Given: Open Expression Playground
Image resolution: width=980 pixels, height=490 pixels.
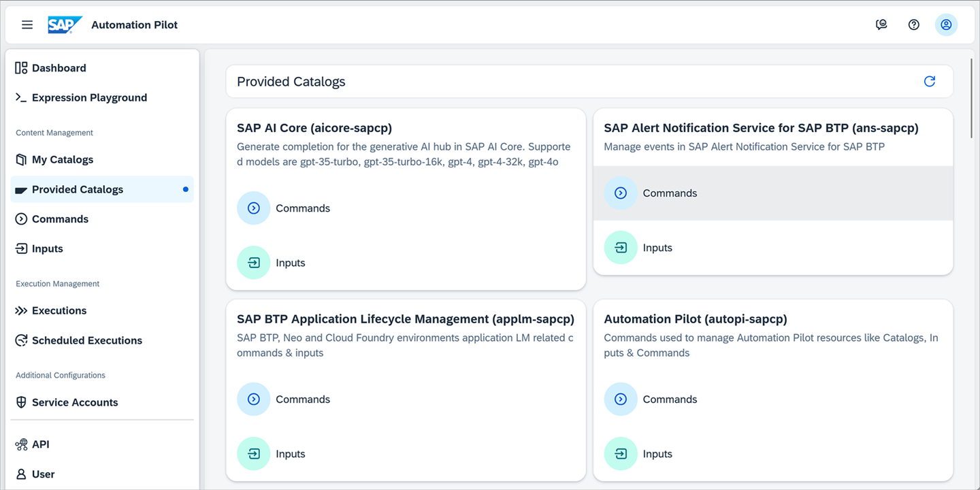Looking at the screenshot, I should [x=102, y=97].
